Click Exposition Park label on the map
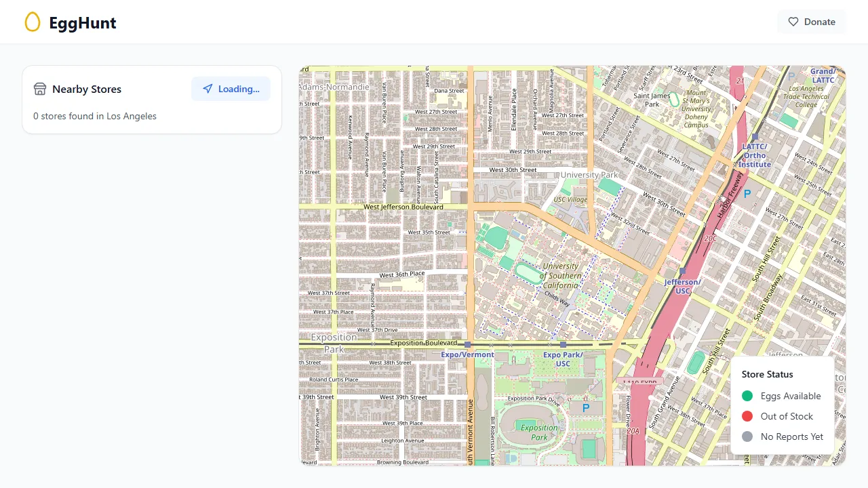Screen dimensions: 868x488 pos(538,432)
